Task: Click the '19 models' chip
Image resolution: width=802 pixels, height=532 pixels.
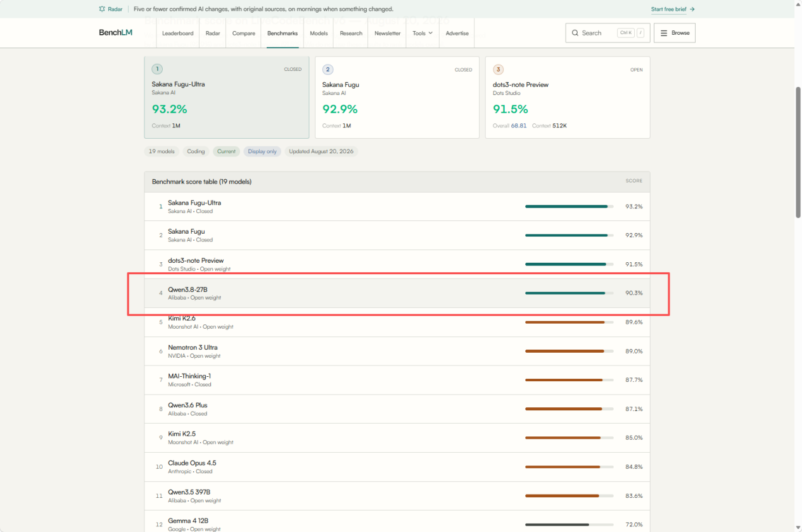Action: click(162, 151)
